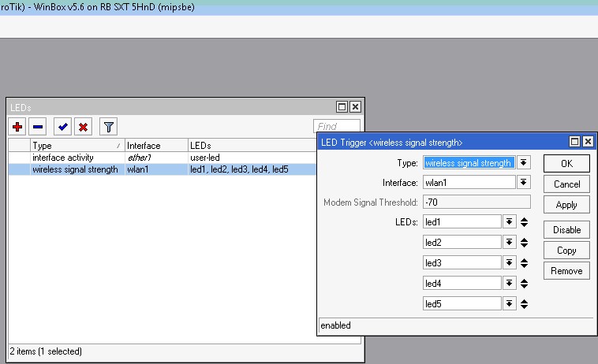
Task: Click the Interface field showing wlan1
Action: tap(469, 182)
